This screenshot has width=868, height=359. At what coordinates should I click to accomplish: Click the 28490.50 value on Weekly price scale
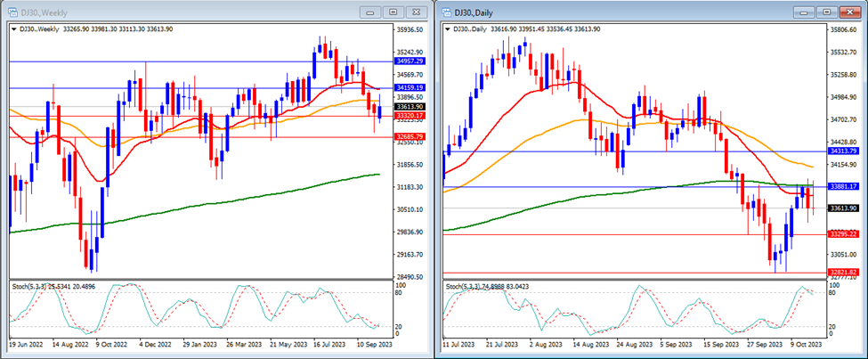pyautogui.click(x=410, y=277)
